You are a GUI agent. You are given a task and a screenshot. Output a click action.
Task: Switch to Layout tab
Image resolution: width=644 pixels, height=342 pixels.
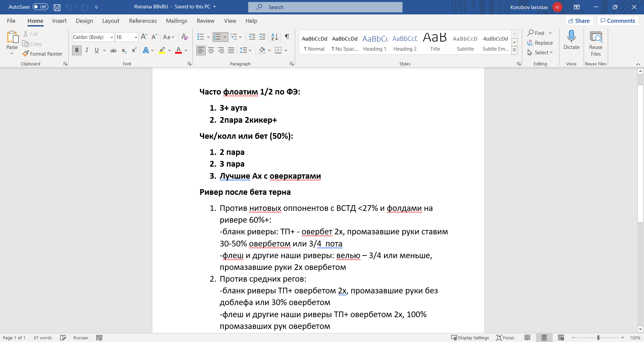click(x=111, y=21)
